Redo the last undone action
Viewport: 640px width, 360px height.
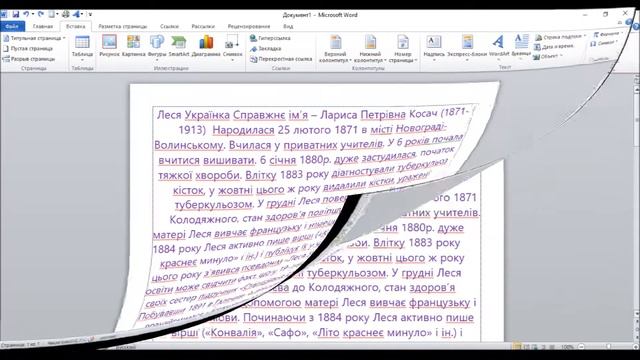[40, 14]
